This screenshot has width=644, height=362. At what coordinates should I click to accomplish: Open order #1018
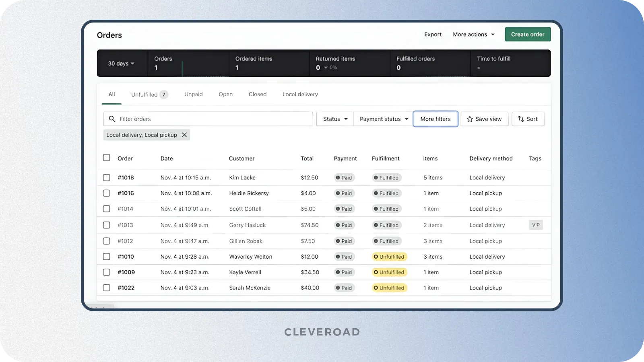[126, 178]
